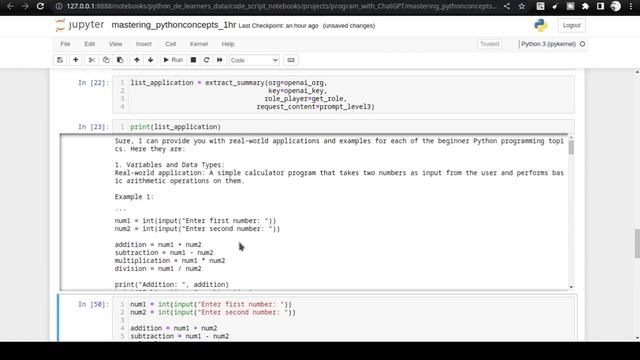Click output text "Example 1:"
Image resolution: width=640 pixels, height=360 pixels.
pyautogui.click(x=134, y=197)
